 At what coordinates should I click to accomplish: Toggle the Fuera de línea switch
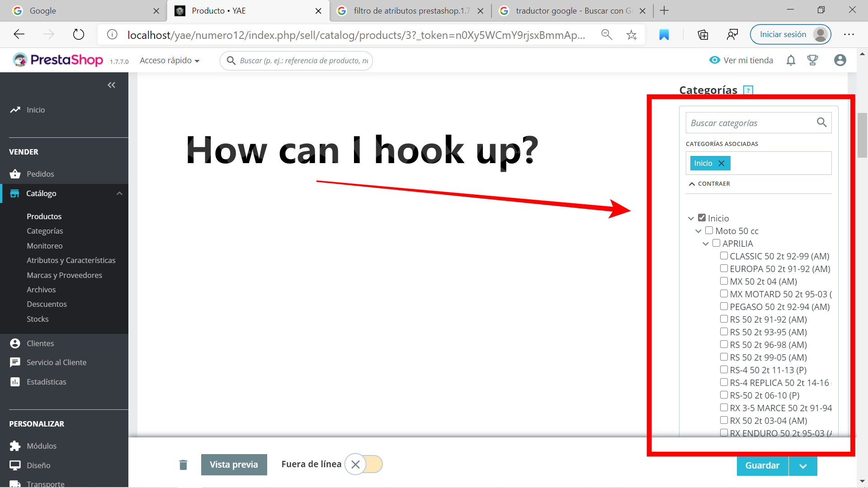click(x=363, y=464)
